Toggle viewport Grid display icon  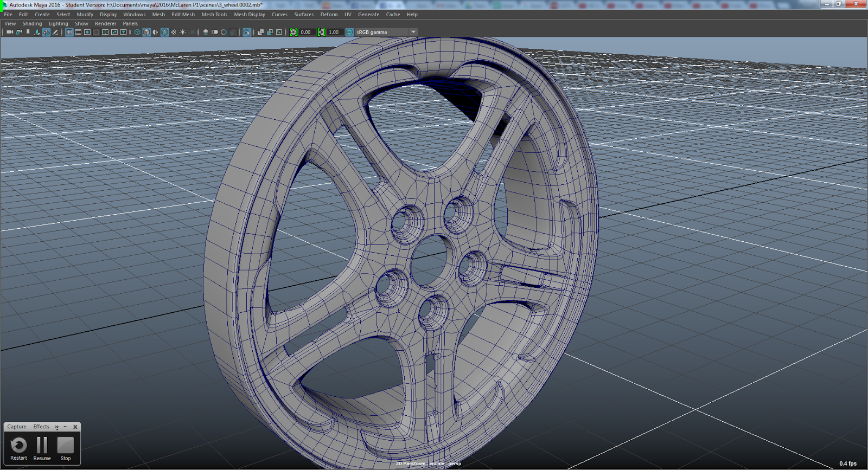click(x=69, y=32)
